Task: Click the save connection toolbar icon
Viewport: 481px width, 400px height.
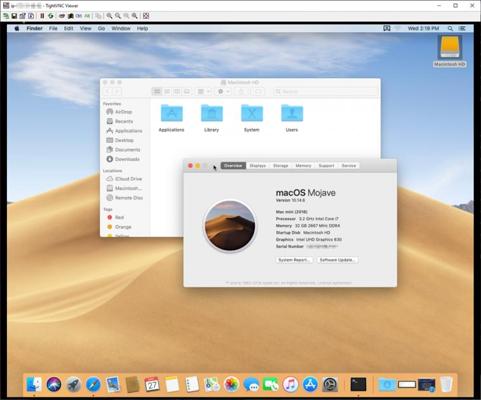Action: [14, 16]
